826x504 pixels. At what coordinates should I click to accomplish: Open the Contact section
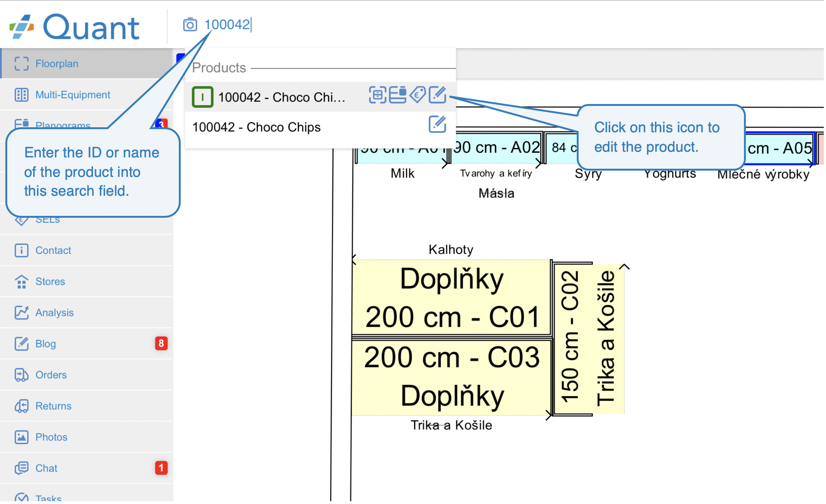click(86, 251)
